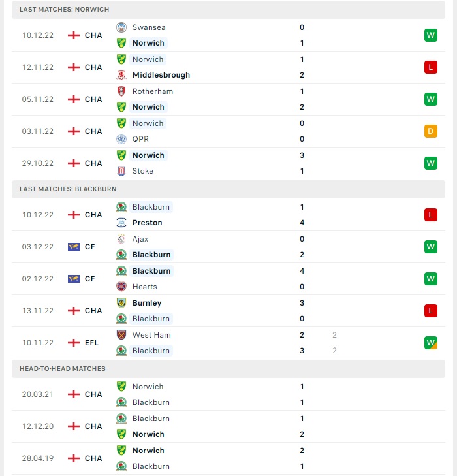The image size is (457, 476).
Task: Click the West Ham club crest icon
Action: click(121, 335)
